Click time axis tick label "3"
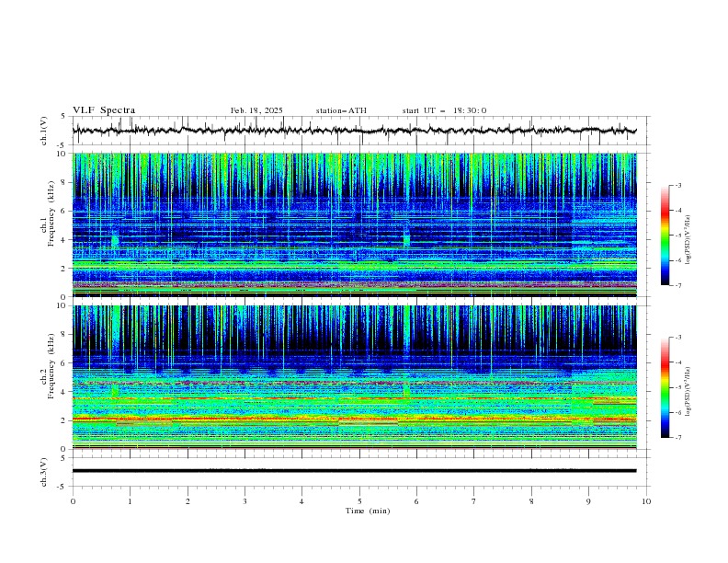This screenshot has height=563, width=728. pos(245,501)
